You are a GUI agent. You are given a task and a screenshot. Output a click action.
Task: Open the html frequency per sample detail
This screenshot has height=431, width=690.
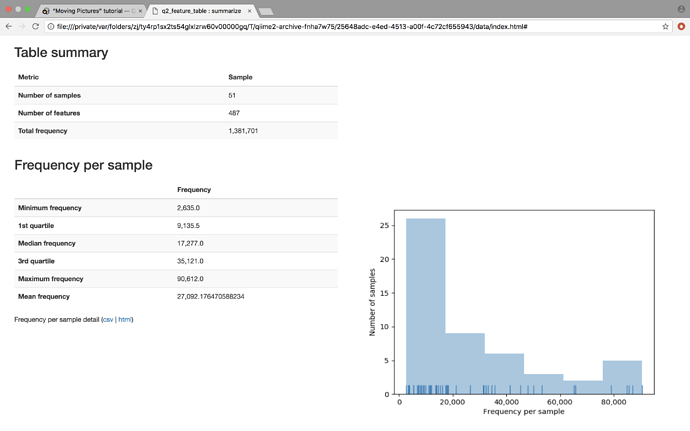125,320
